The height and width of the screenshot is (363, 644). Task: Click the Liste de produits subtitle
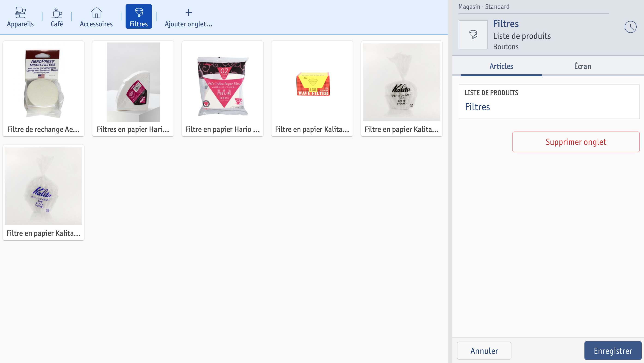coord(522,36)
